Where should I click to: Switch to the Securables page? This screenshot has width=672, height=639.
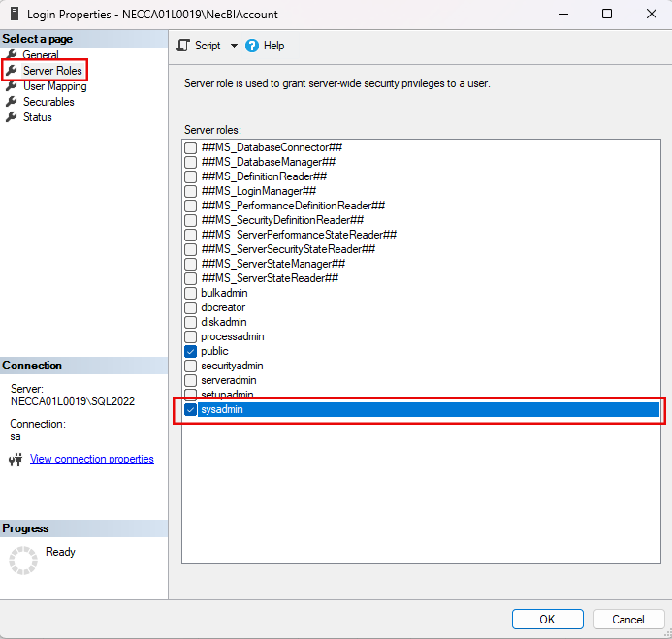click(x=48, y=102)
